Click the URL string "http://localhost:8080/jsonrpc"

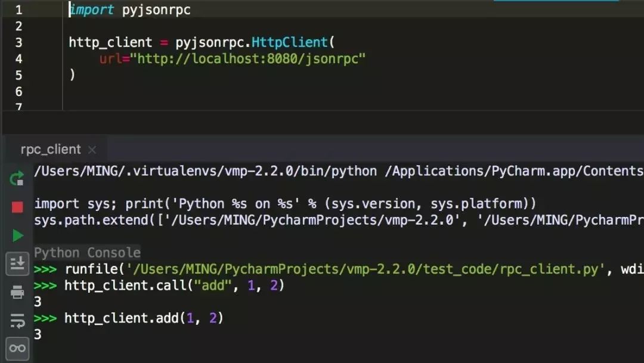click(x=247, y=59)
